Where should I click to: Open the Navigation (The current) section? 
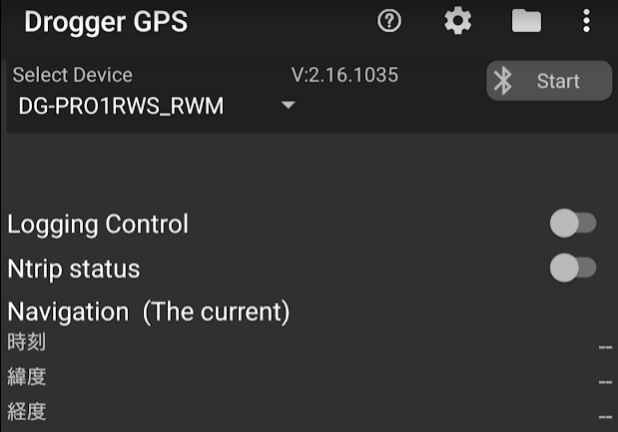pyautogui.click(x=149, y=312)
